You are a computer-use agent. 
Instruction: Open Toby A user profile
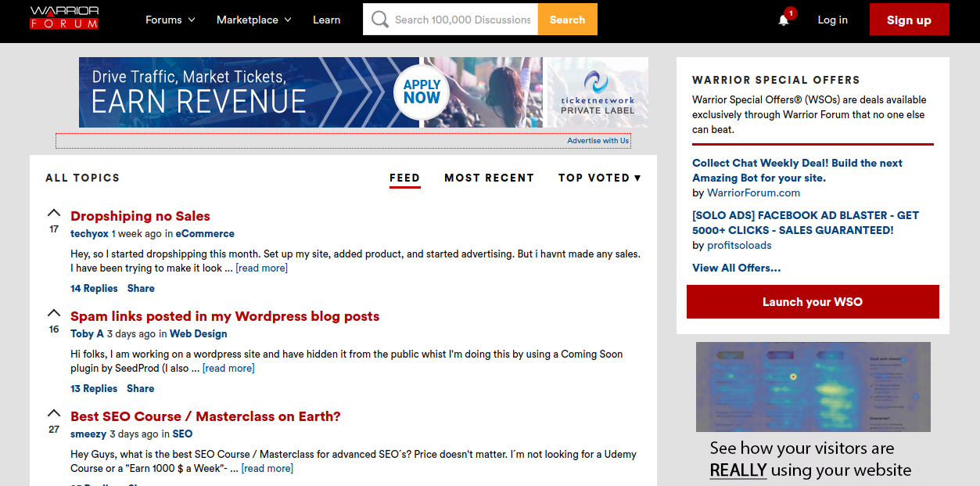pos(87,333)
